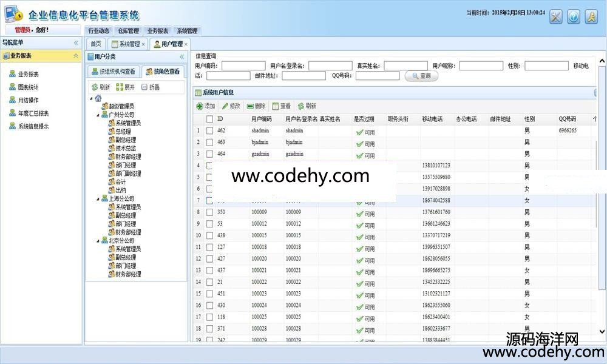Open the 仓库管理 top menu
This screenshot has height=364, width=607.
point(128,31)
